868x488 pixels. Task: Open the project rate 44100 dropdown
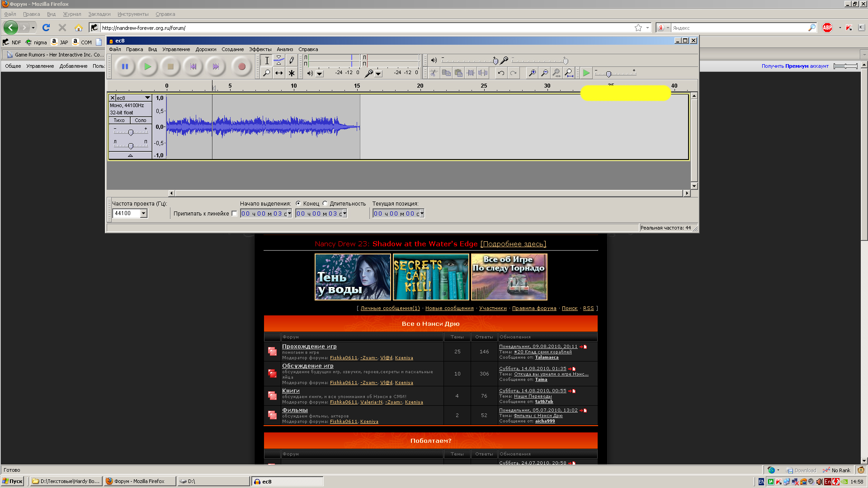tap(144, 213)
